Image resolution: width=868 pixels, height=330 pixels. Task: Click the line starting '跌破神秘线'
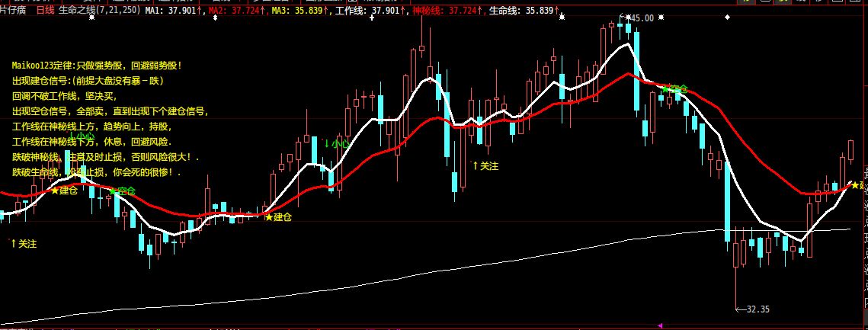(x=106, y=158)
